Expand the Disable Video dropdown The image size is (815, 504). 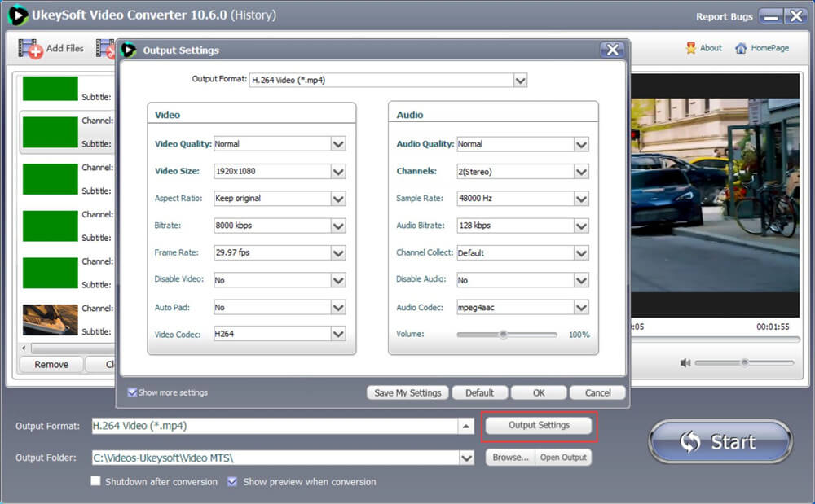pyautogui.click(x=280, y=280)
